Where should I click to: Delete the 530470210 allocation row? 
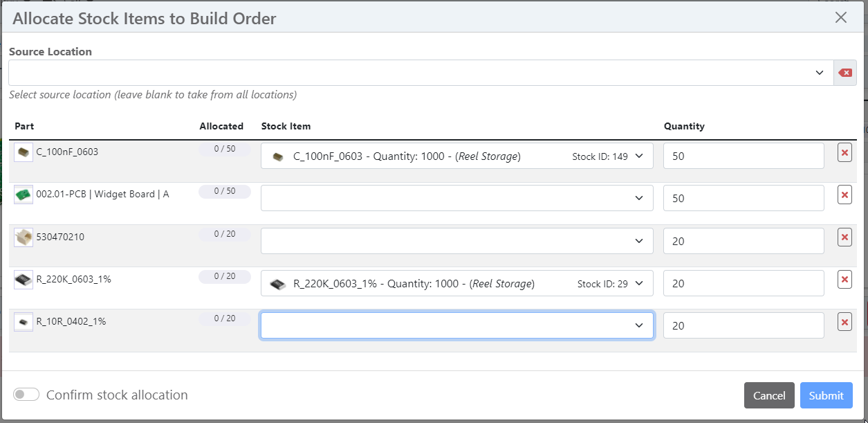[844, 237]
